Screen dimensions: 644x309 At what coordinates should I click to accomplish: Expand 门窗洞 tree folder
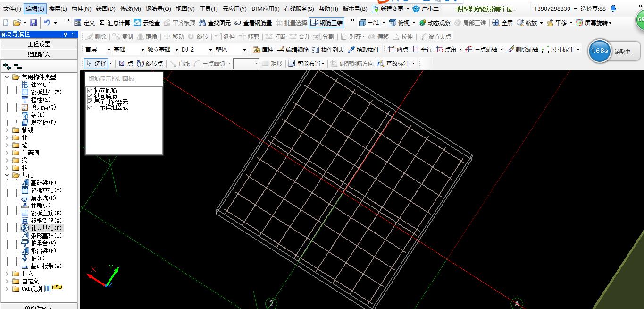(7, 153)
